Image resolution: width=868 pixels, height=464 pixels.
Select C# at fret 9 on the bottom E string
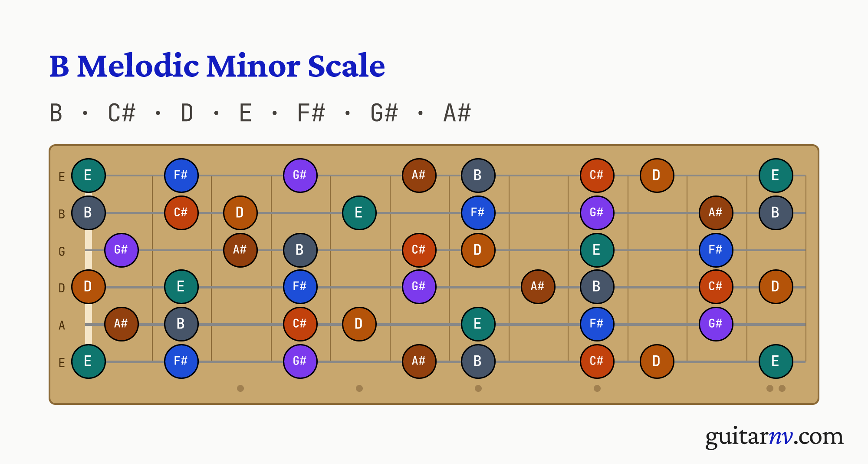tap(597, 361)
